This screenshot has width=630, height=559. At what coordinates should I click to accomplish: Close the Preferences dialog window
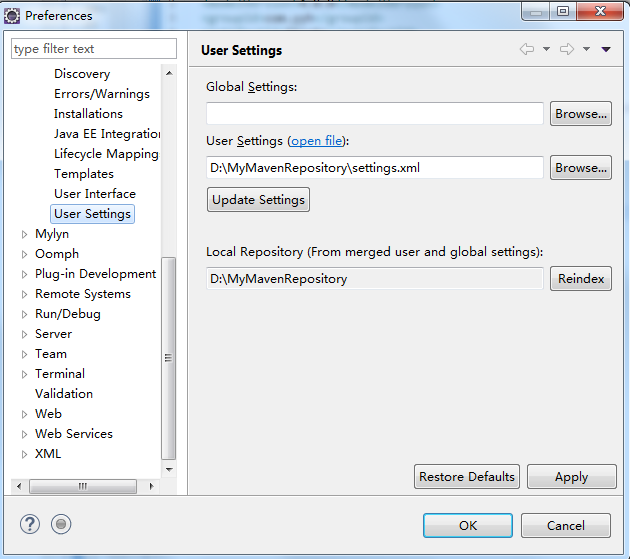tap(600, 11)
